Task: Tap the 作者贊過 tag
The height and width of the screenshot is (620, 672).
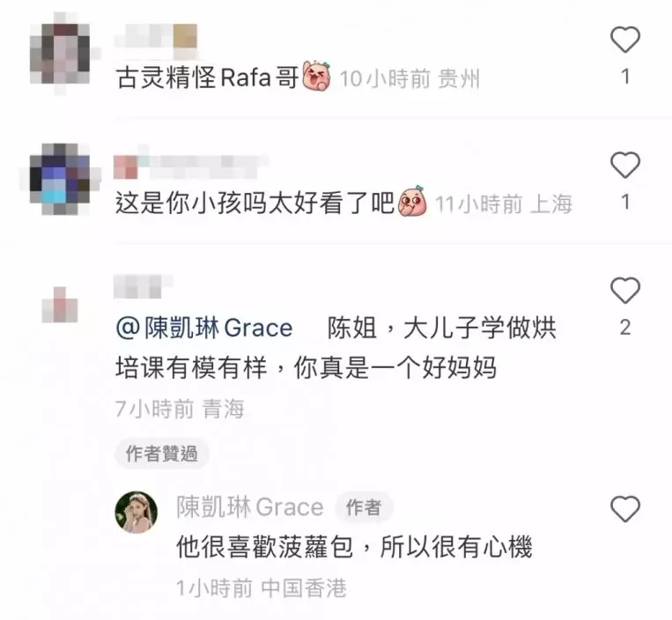Action: (x=161, y=454)
